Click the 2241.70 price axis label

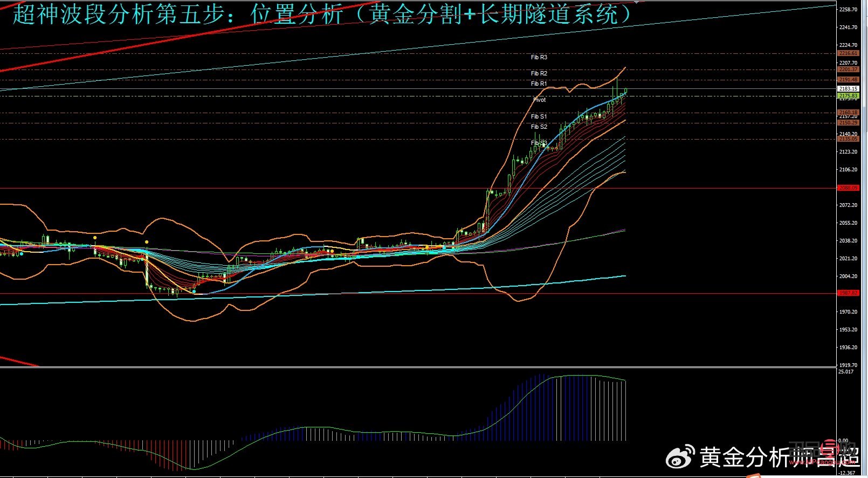848,27
